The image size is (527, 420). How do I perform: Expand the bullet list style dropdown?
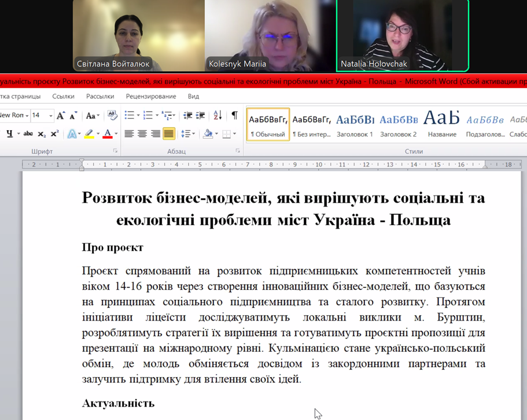[138, 116]
